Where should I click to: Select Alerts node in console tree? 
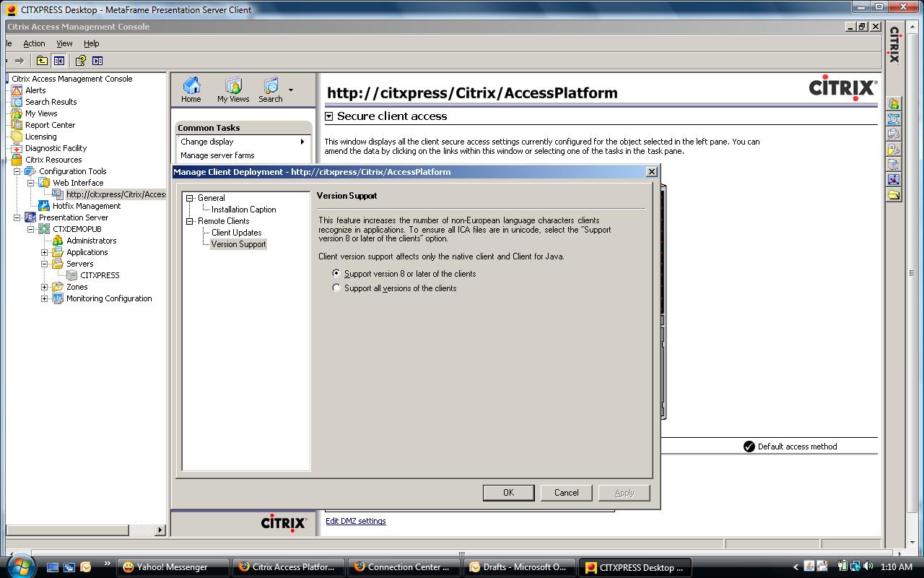click(x=35, y=90)
